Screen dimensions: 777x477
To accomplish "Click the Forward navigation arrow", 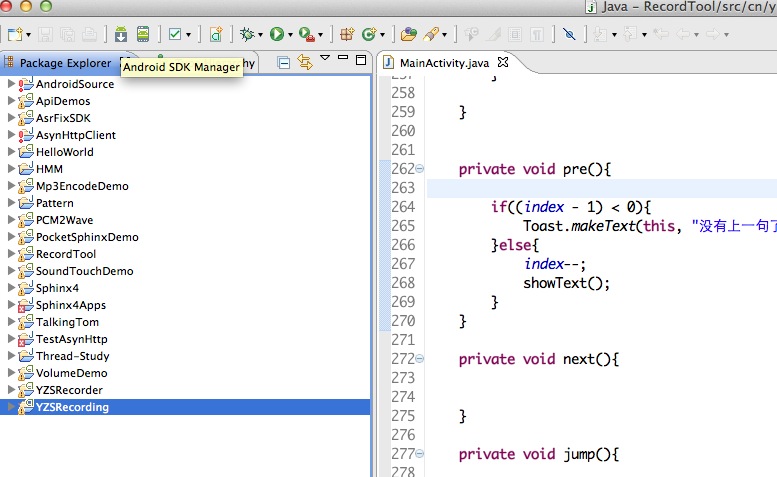I will 713,34.
